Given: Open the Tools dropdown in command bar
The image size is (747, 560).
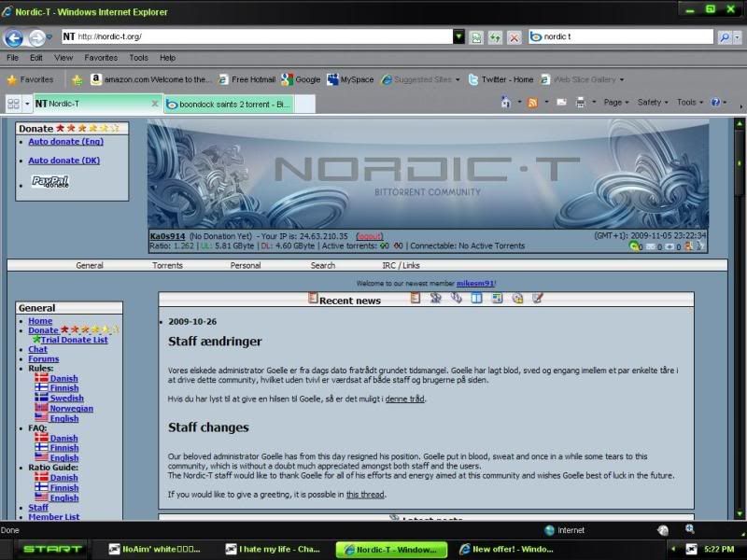Looking at the screenshot, I should pos(690,102).
